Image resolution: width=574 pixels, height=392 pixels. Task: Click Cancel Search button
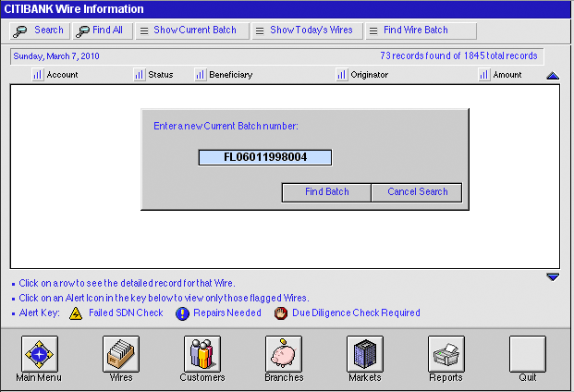tap(417, 192)
